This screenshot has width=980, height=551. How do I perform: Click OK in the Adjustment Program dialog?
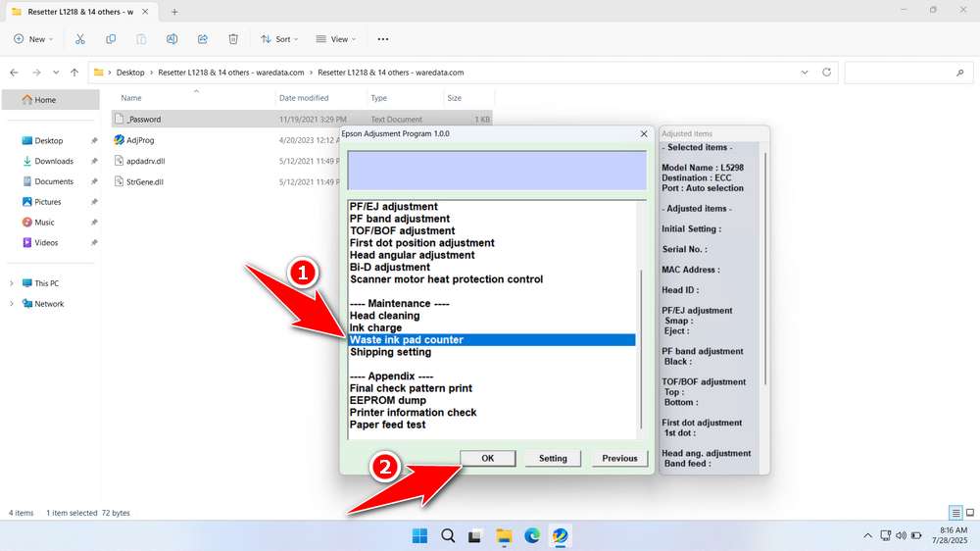487,459
